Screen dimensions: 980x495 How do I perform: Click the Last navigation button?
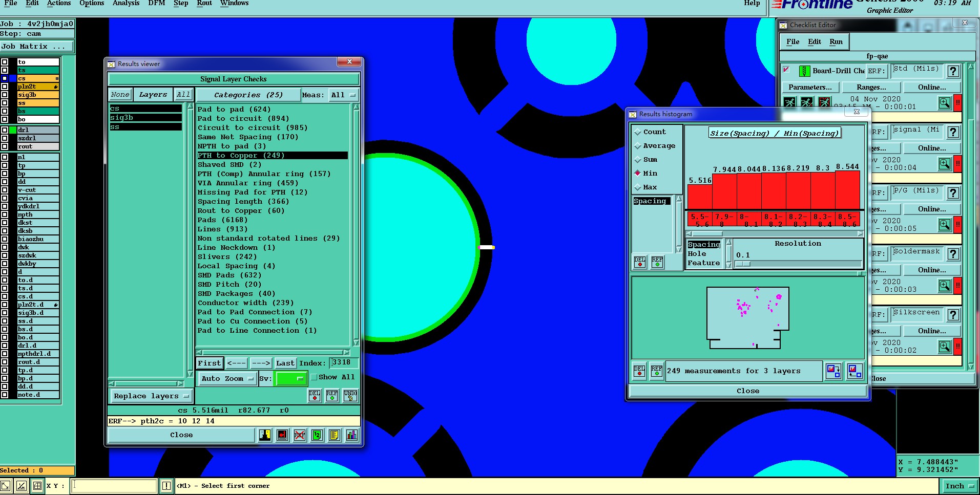pos(285,363)
